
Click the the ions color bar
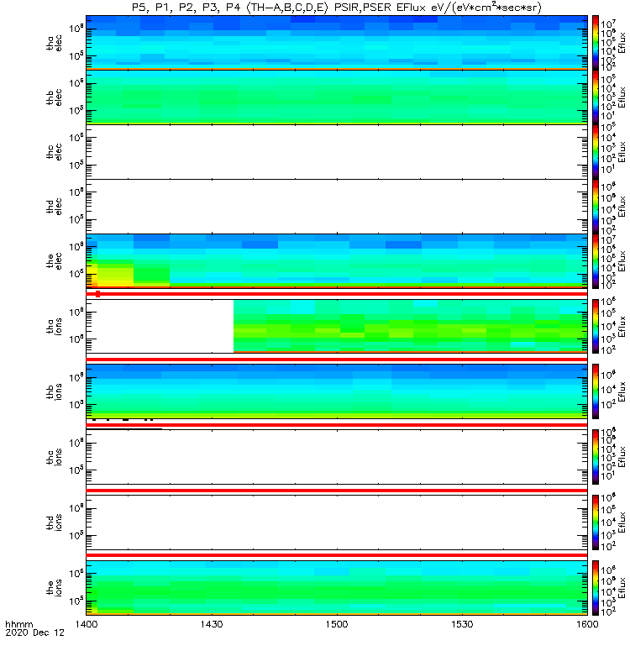596,588
